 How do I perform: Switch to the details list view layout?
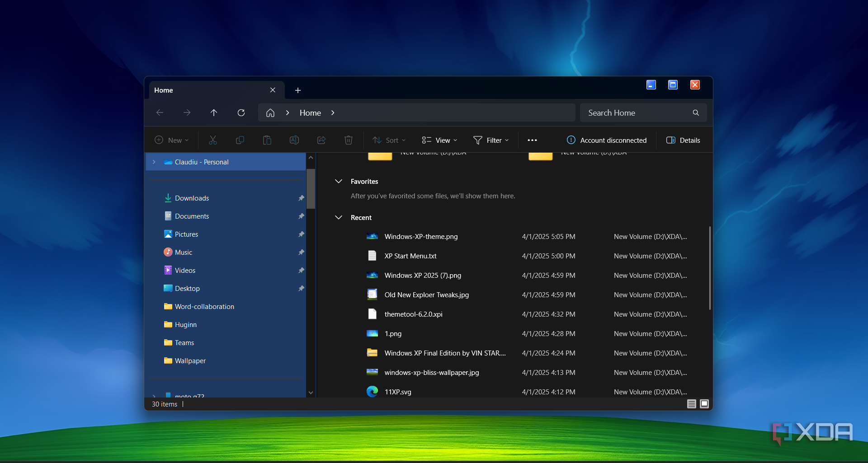click(x=691, y=404)
